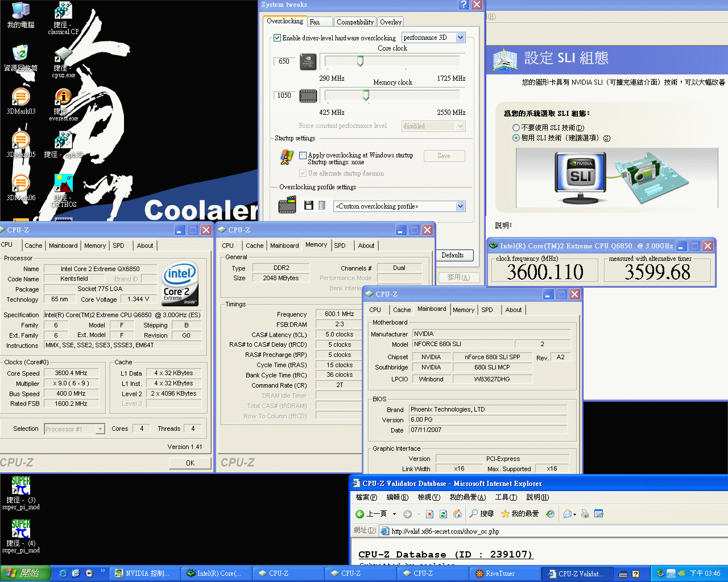The width and height of the screenshot is (728, 582).
Task: Select 啓用 SLI 技術 radio option
Action: [516, 138]
